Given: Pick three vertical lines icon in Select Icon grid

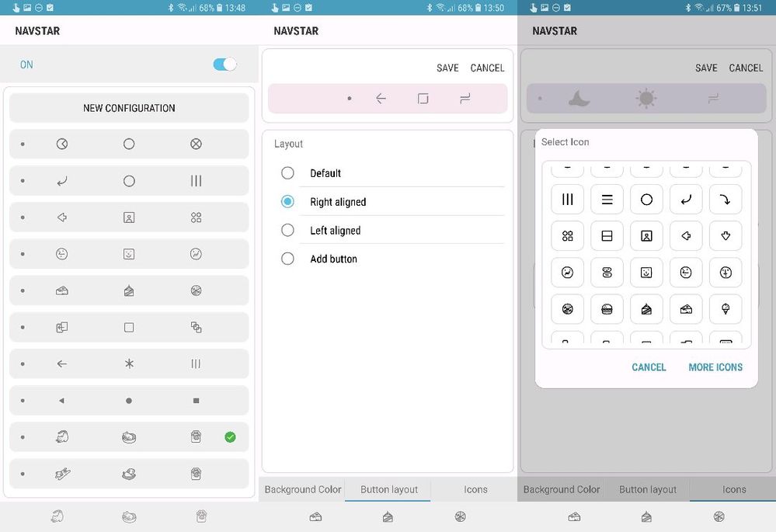Looking at the screenshot, I should click(567, 200).
